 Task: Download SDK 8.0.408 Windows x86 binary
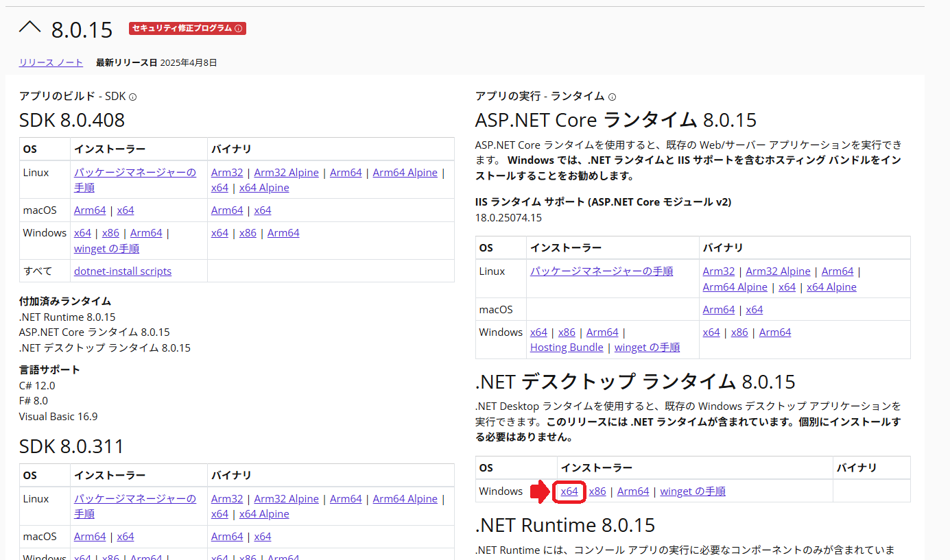[x=248, y=233]
